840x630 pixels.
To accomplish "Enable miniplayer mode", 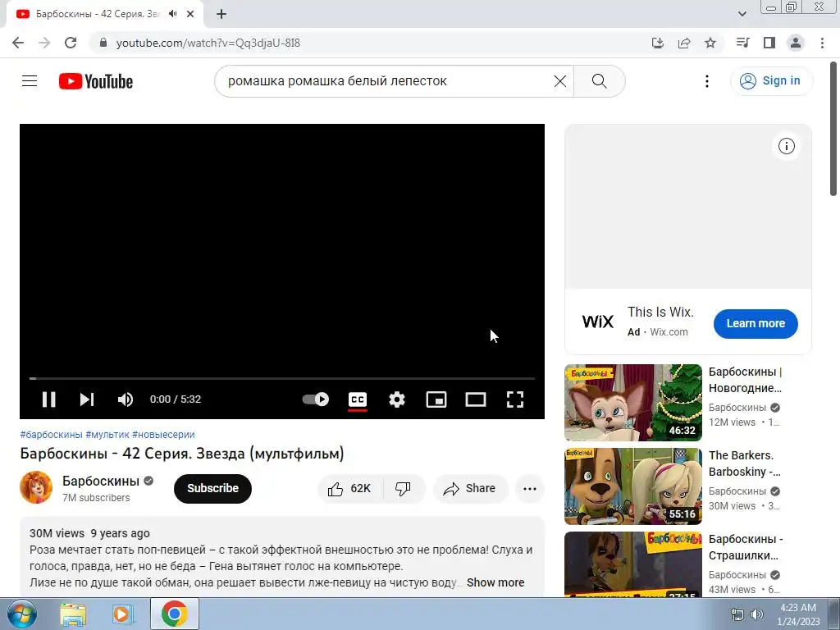I will coord(436,399).
